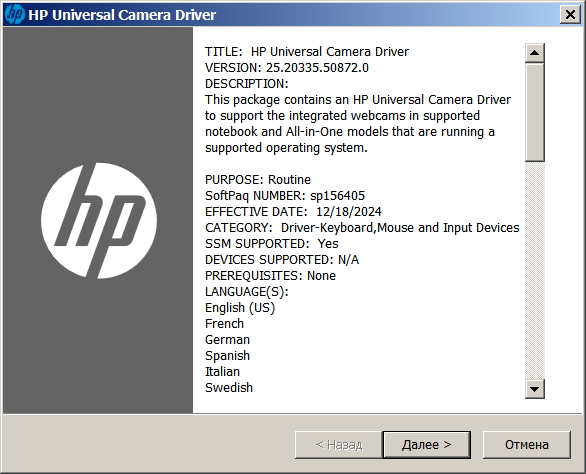Click 'This package contains an HP Universal' line
Screen dimensions: 586x474
coord(358,100)
